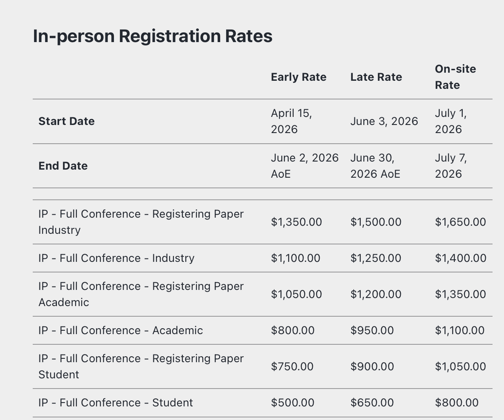This screenshot has width=504, height=420.
Task: Click the $500.00 Student early rate
Action: click(293, 403)
